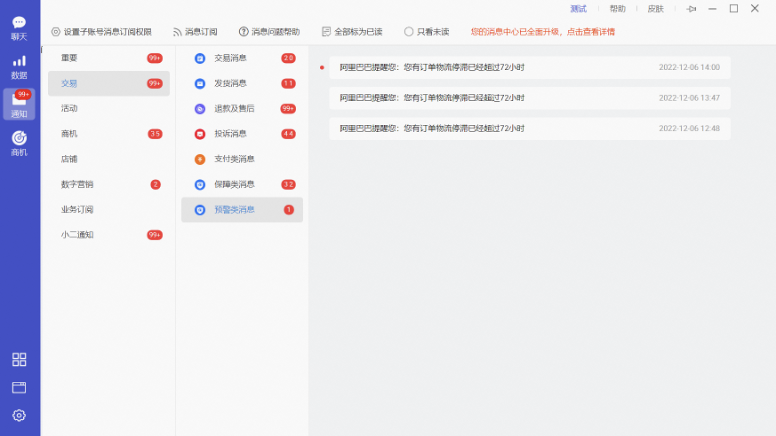
Task: Click the 退款及售后 purple icon
Action: pyautogui.click(x=200, y=109)
